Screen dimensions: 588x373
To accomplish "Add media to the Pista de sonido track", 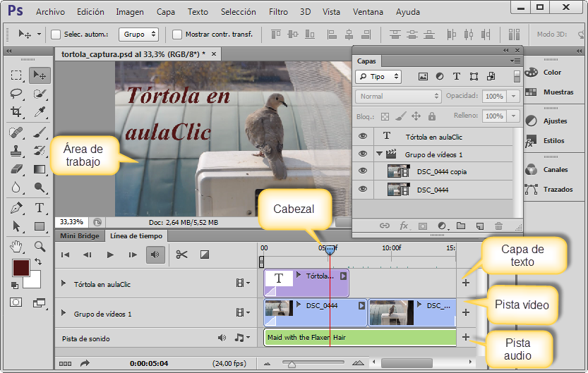I will pyautogui.click(x=466, y=337).
